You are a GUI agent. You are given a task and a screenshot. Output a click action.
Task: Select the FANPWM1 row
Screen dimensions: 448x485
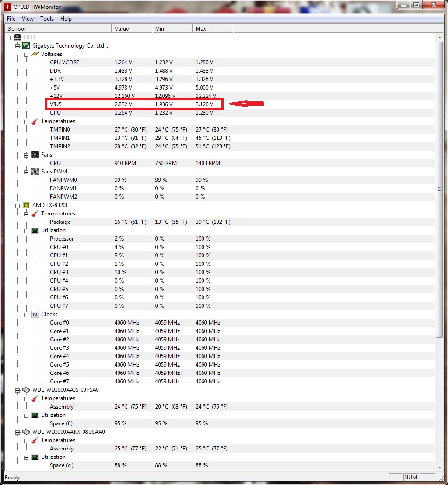pyautogui.click(x=242, y=188)
